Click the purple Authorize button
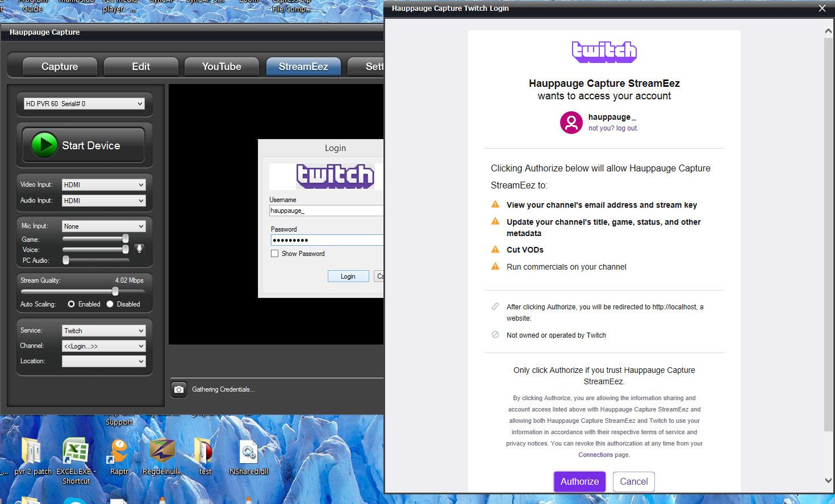The width and height of the screenshot is (835, 504). pyautogui.click(x=579, y=481)
